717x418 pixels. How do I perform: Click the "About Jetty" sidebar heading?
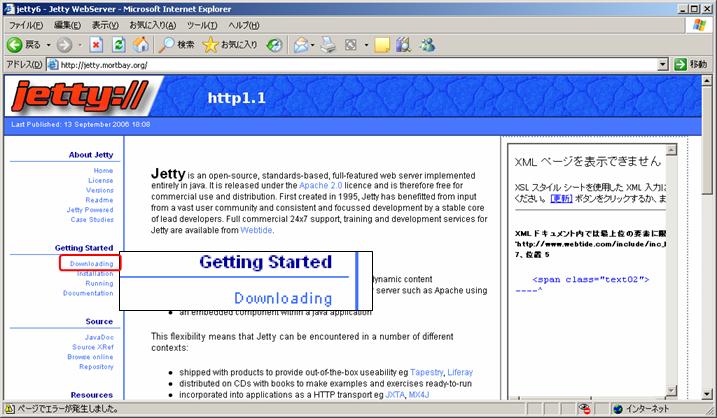point(91,155)
